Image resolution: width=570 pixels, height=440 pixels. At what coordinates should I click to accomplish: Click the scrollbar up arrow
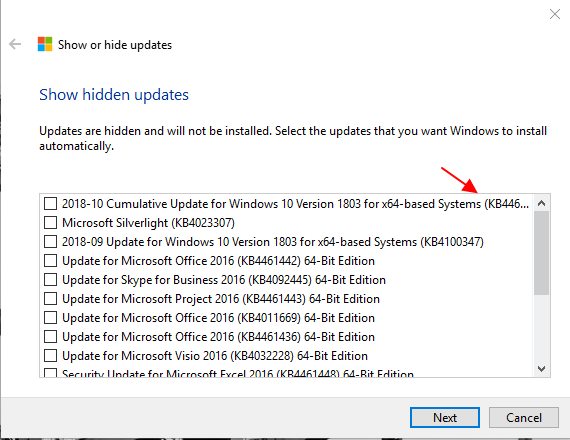point(542,203)
